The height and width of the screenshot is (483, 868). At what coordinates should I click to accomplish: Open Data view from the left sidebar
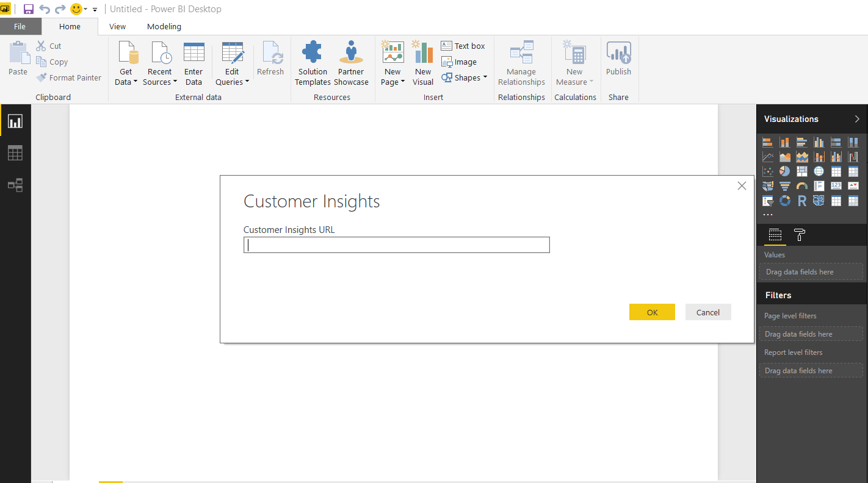coord(15,152)
